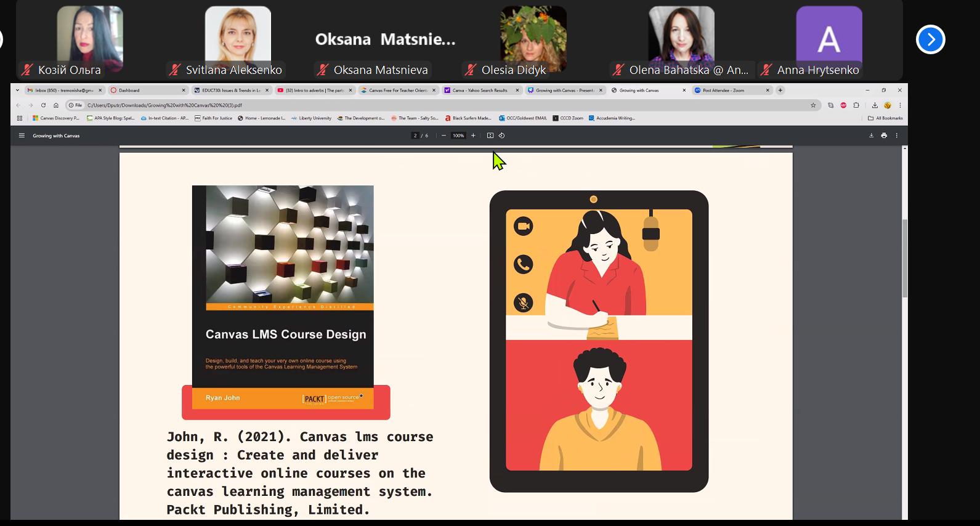This screenshot has height=526, width=980.
Task: Click the Growing with Canvas document title
Action: point(56,136)
